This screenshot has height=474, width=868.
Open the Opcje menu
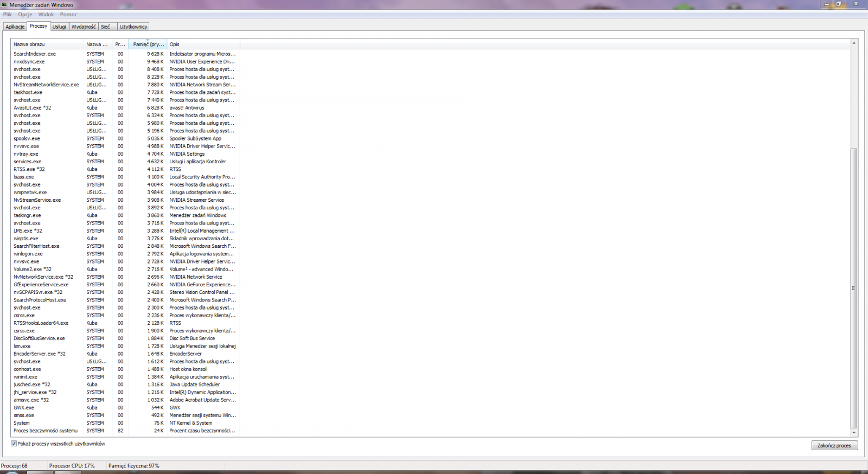click(25, 15)
